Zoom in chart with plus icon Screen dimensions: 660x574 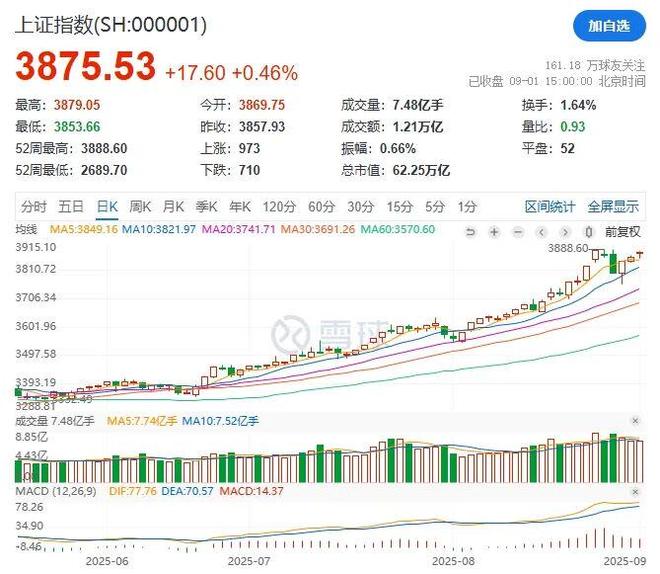(495, 230)
